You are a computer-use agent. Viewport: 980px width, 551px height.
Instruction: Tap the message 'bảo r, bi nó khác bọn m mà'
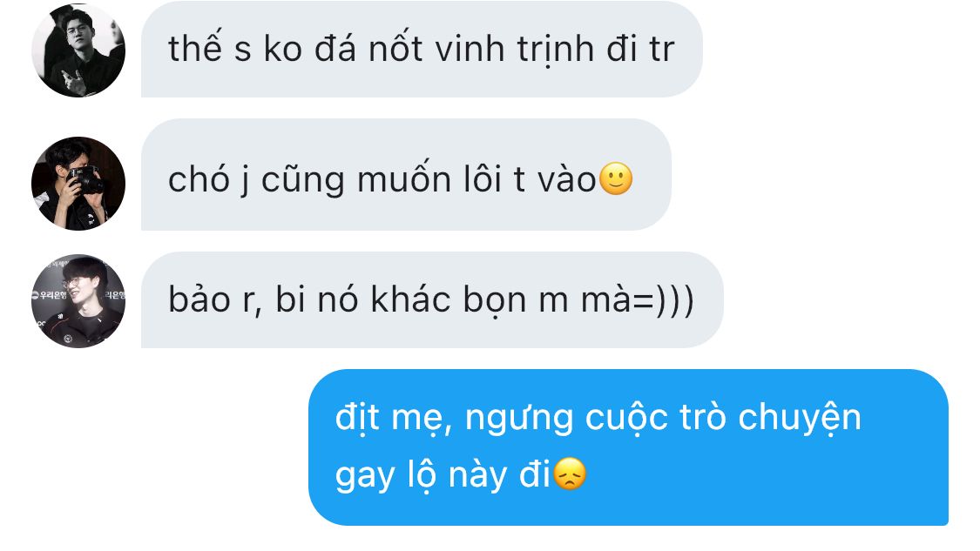[x=432, y=299]
